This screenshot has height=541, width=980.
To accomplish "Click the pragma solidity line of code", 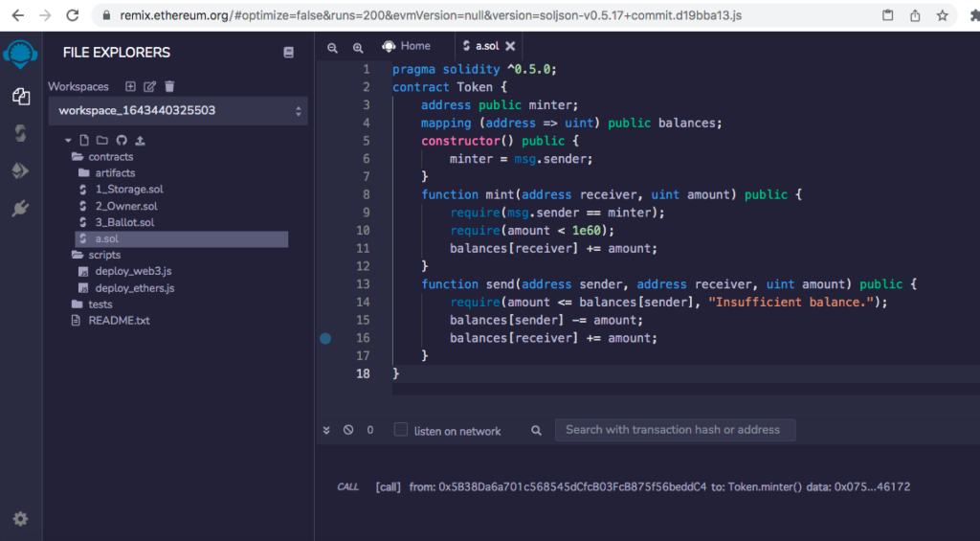I will 475,70.
